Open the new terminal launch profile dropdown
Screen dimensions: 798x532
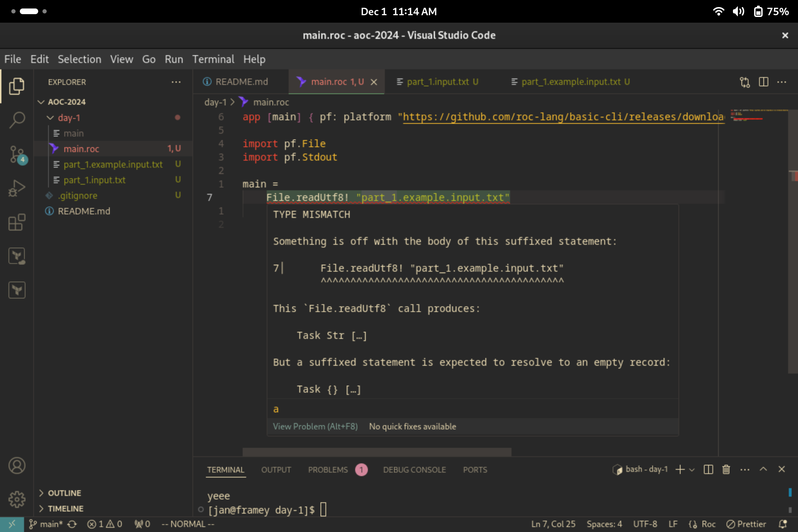click(692, 470)
